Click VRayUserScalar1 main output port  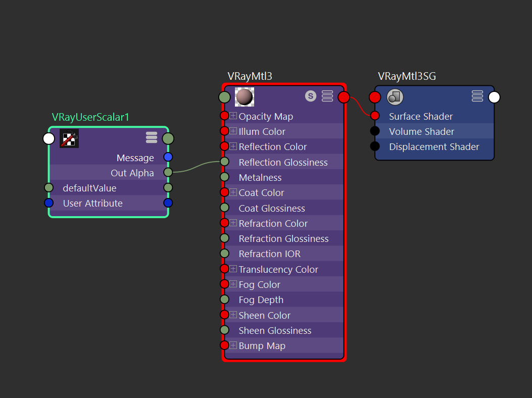click(168, 138)
